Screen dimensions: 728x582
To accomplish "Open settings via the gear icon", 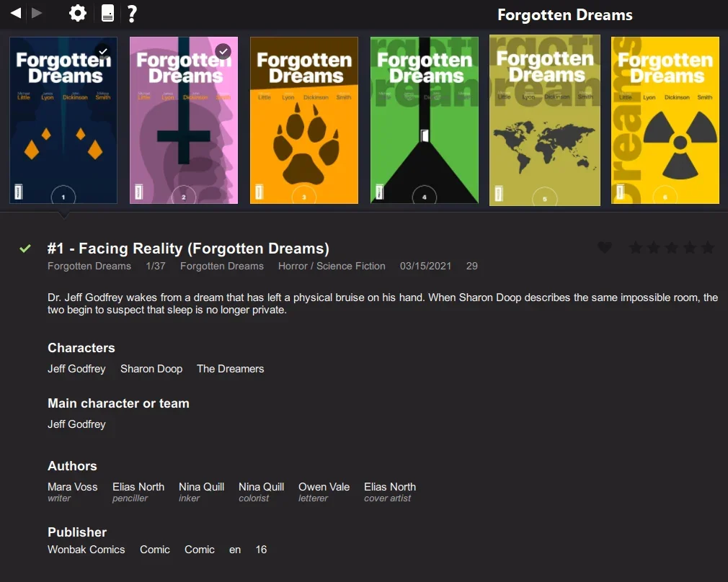I will [78, 13].
